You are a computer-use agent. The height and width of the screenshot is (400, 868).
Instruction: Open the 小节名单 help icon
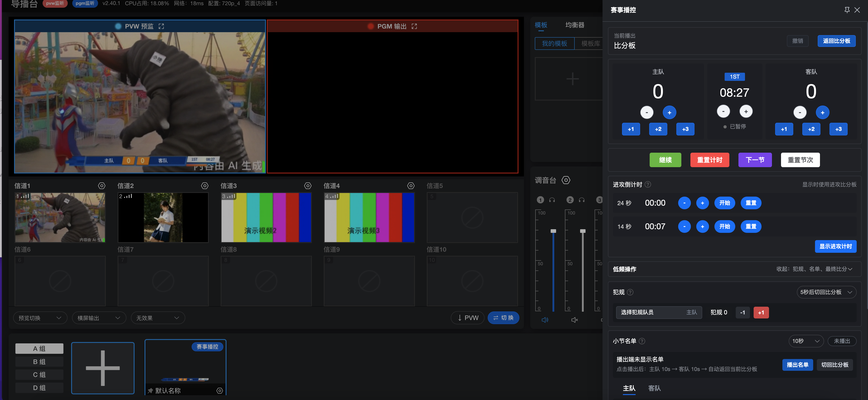tap(642, 341)
